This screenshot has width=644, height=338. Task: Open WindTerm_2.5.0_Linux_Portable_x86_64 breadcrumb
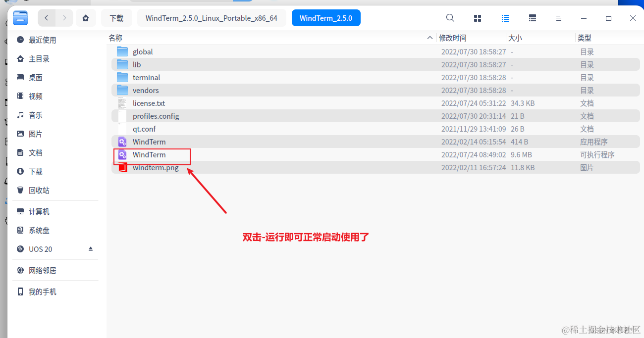212,18
